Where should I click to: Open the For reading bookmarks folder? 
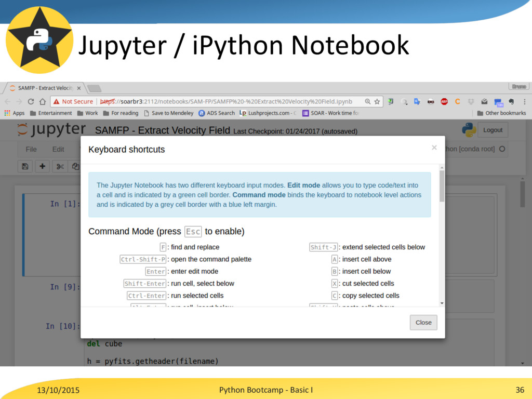(x=121, y=113)
